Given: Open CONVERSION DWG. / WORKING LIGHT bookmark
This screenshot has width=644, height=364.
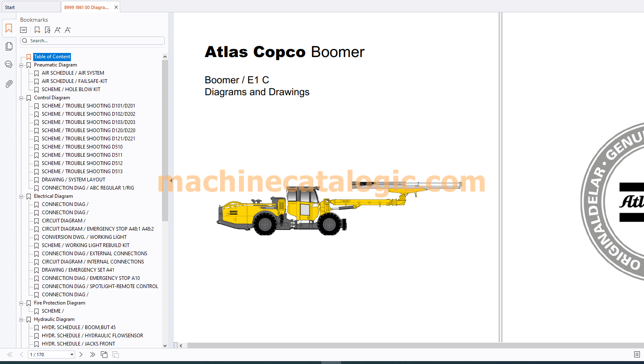Looking at the screenshot, I should click(x=84, y=237).
